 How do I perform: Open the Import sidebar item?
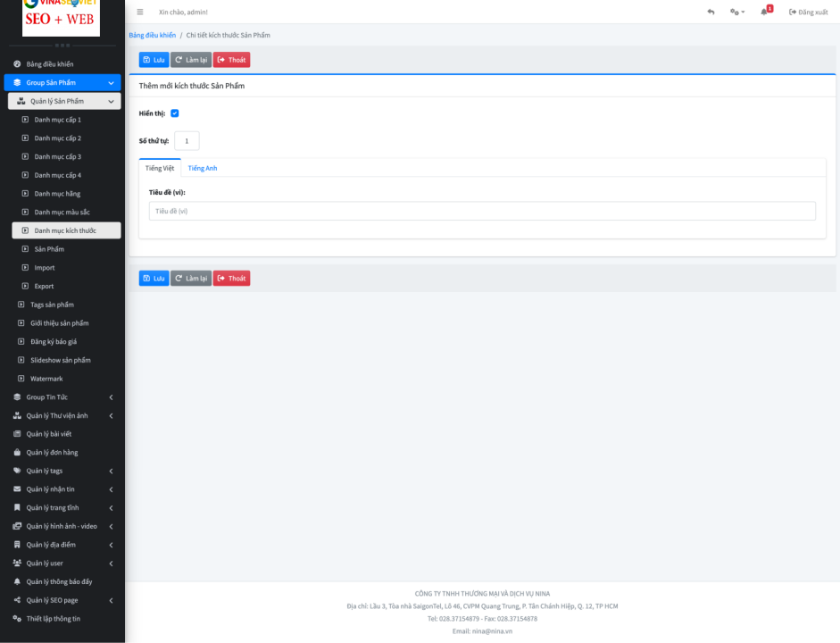[x=66, y=267]
